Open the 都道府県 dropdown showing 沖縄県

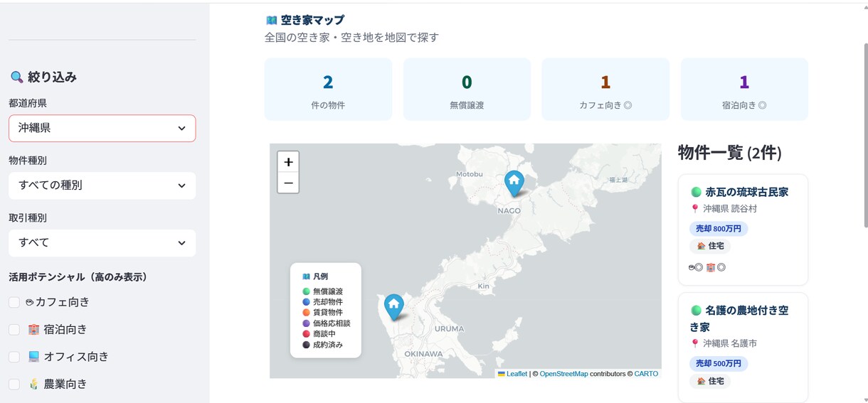tap(102, 129)
